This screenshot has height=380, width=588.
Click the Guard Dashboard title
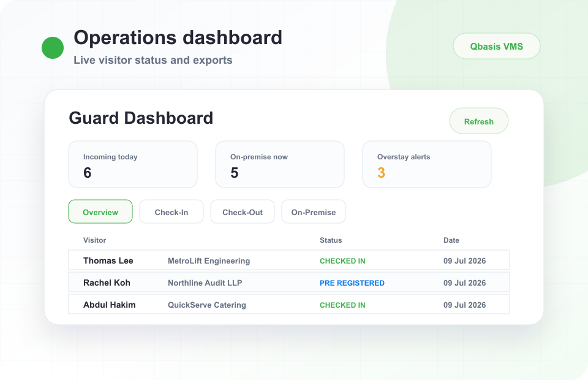click(x=141, y=118)
